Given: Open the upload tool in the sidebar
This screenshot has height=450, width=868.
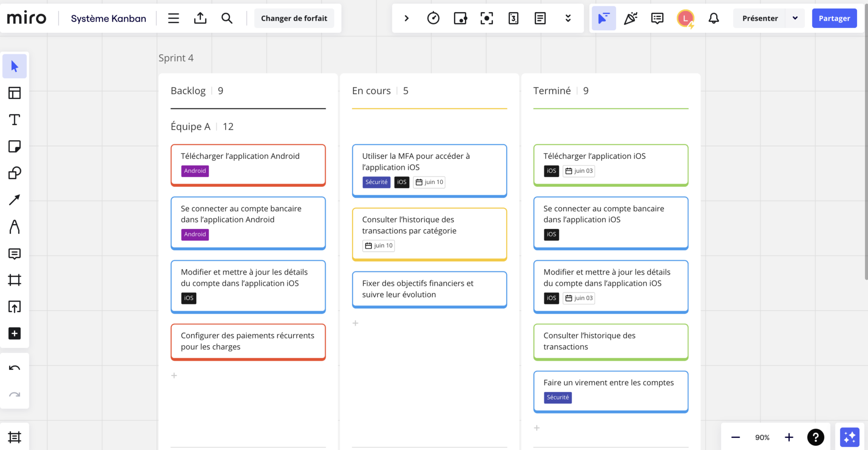Looking at the screenshot, I should pyautogui.click(x=15, y=307).
